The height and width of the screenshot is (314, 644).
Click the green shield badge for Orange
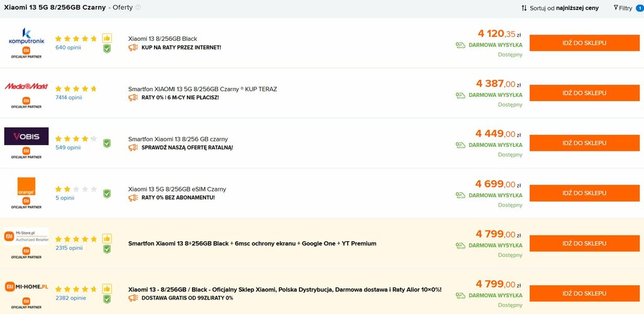point(107,193)
